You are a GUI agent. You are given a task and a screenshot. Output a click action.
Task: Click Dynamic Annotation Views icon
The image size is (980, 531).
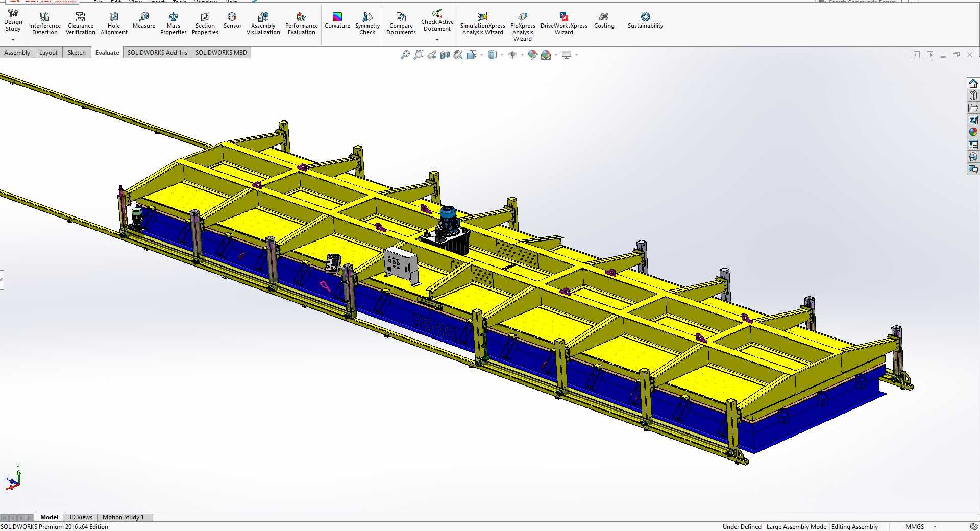458,55
